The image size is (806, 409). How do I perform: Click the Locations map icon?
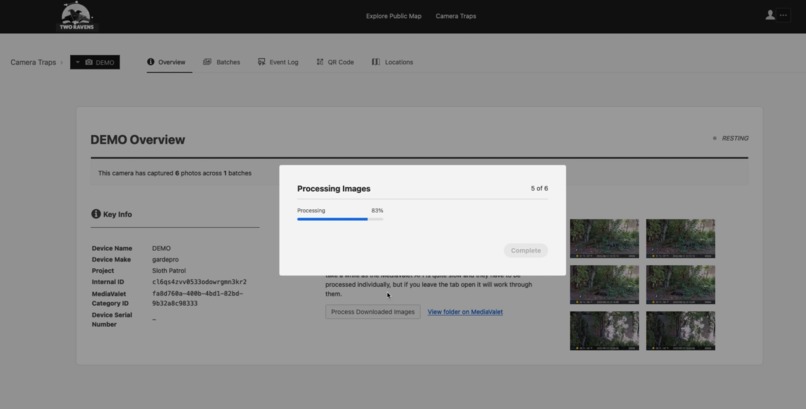[x=376, y=62]
